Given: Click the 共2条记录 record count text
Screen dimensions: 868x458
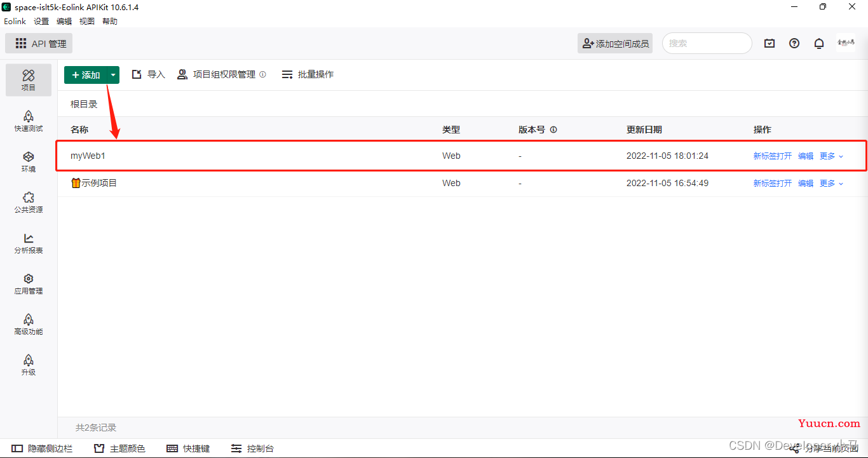Looking at the screenshot, I should coord(96,428).
